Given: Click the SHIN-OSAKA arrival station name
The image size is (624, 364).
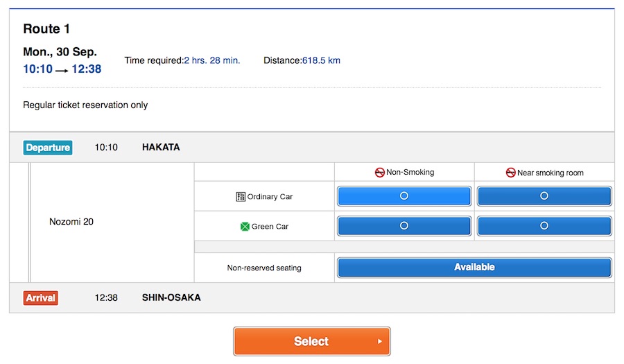Looking at the screenshot, I should (171, 298).
